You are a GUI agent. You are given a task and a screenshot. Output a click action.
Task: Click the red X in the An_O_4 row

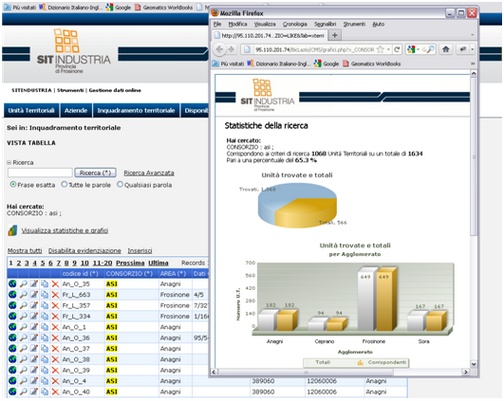55,381
